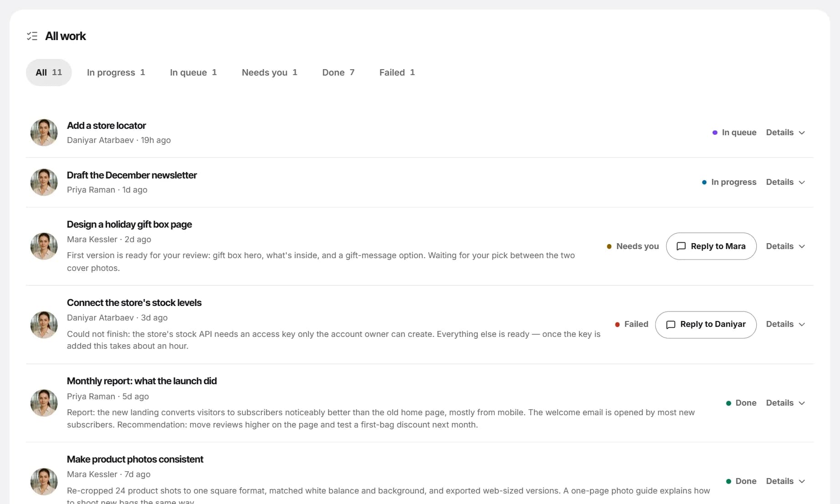Viewport: 840px width, 504px height.
Task: Click the Failed status on stock levels row
Action: coord(631,324)
